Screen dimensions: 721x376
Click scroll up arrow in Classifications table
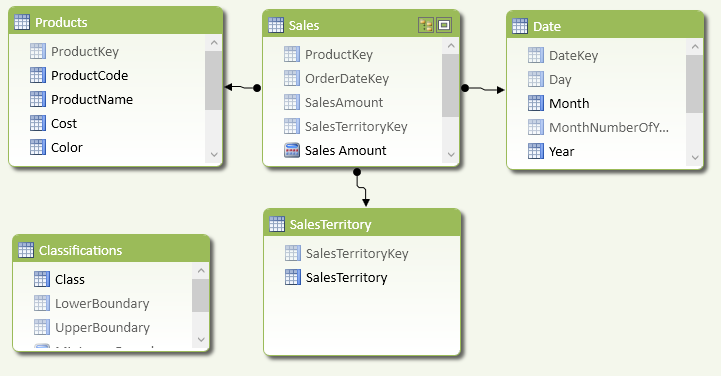pyautogui.click(x=201, y=270)
